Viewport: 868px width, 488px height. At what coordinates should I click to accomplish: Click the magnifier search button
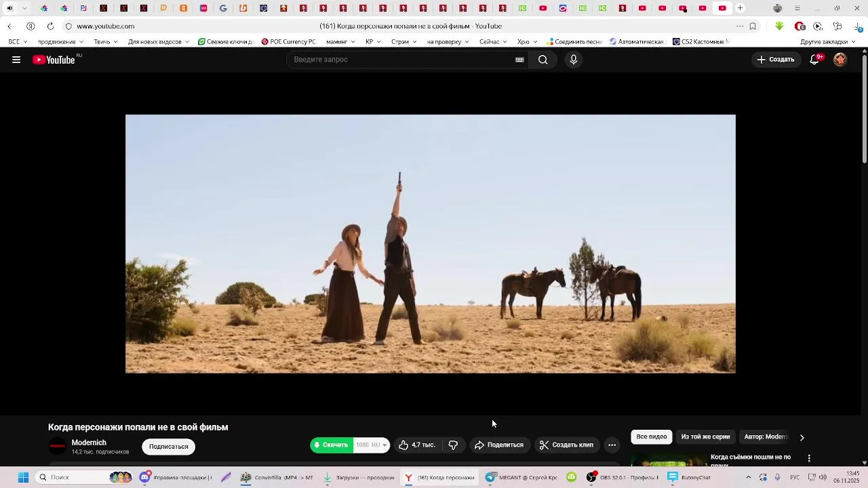click(x=543, y=60)
